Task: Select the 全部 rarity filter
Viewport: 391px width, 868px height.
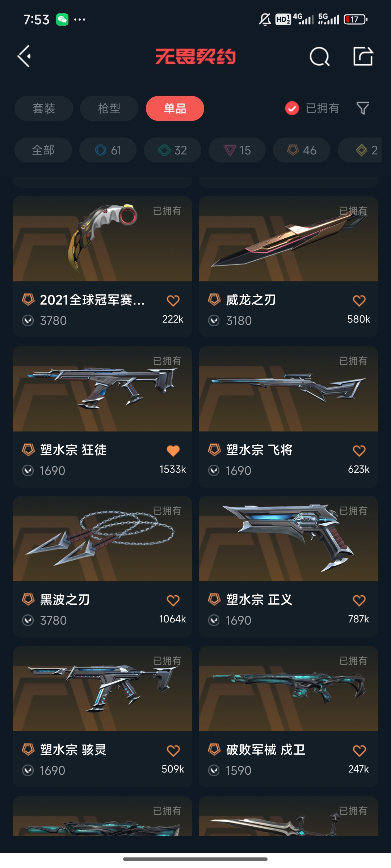Action: [43, 150]
